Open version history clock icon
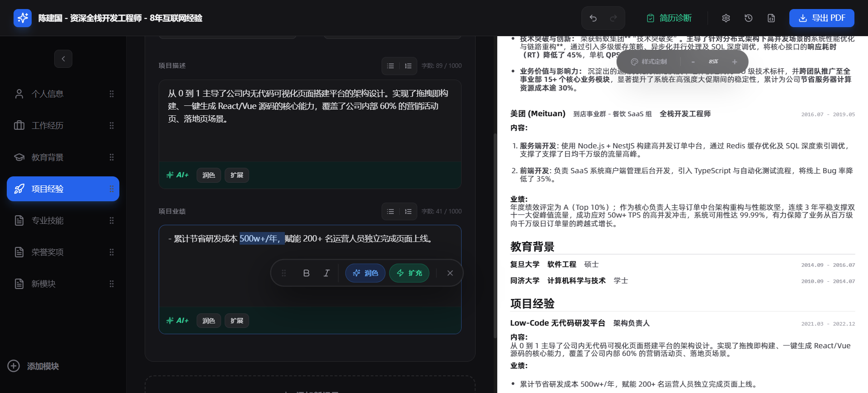This screenshot has height=393, width=868. pyautogui.click(x=749, y=18)
